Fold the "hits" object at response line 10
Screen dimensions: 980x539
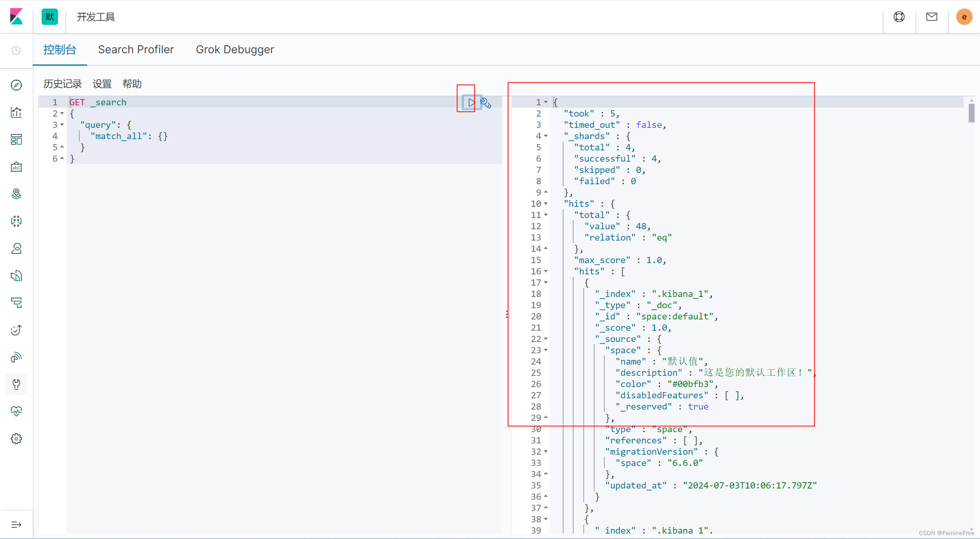click(x=546, y=204)
